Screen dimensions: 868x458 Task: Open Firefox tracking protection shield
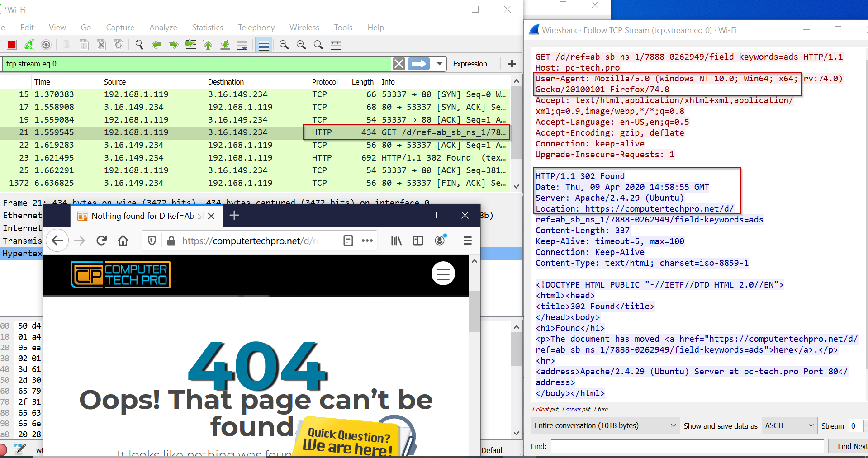(152, 241)
